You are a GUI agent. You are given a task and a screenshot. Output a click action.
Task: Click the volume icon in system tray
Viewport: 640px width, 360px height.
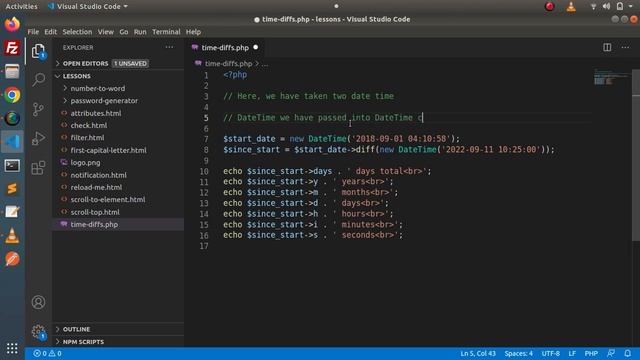[606, 6]
